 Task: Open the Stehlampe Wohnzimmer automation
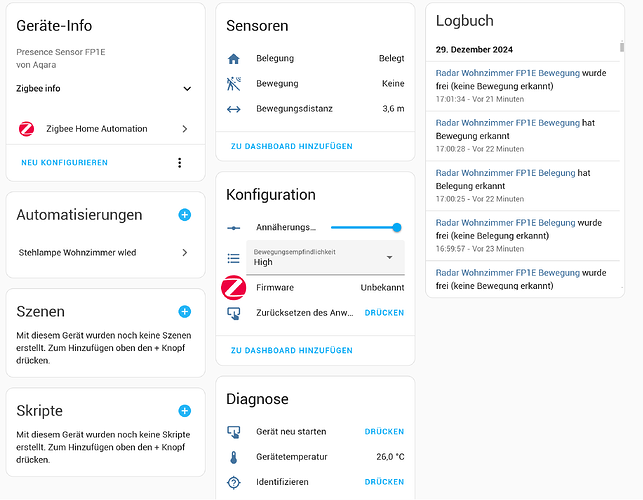pos(104,253)
